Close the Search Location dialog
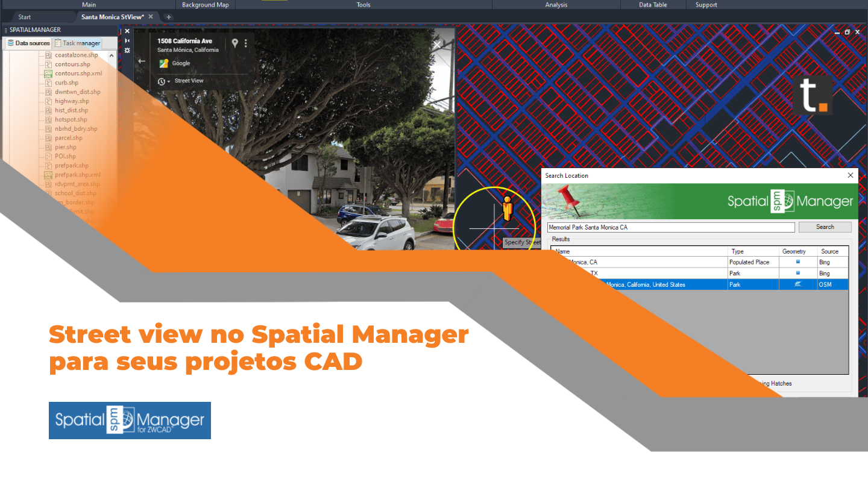The width and height of the screenshot is (868, 488). coord(851,175)
